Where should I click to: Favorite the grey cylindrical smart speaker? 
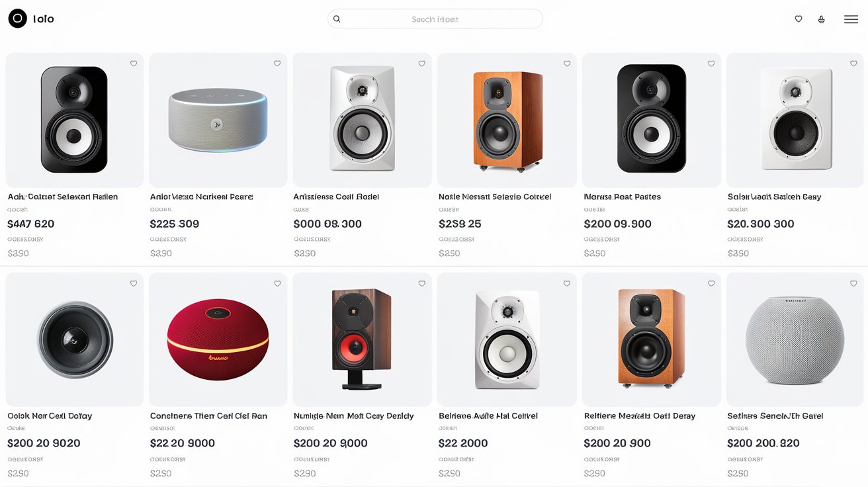tap(277, 64)
